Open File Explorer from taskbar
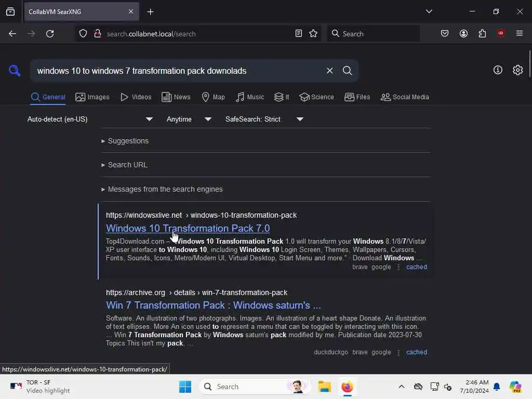 click(324, 387)
